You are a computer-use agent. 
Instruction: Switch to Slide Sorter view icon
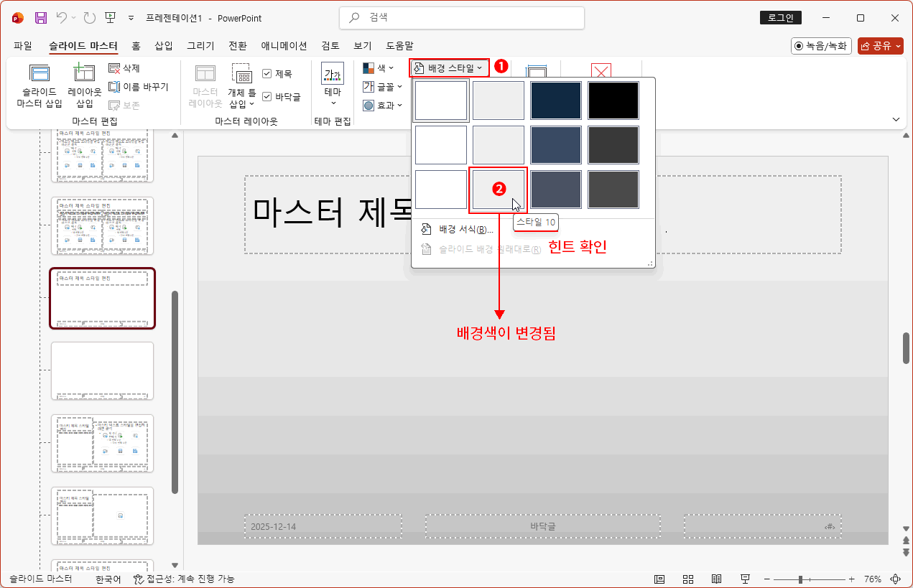[687, 579]
